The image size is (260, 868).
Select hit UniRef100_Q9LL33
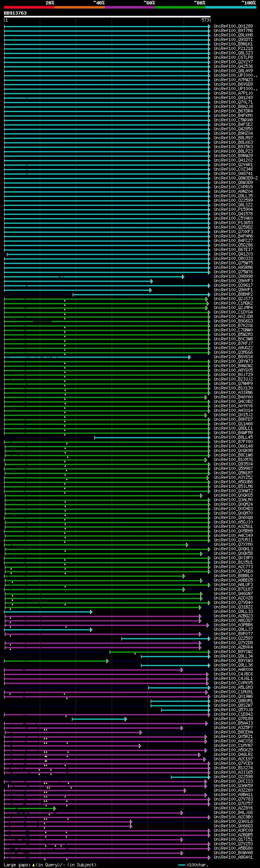coord(233,611)
